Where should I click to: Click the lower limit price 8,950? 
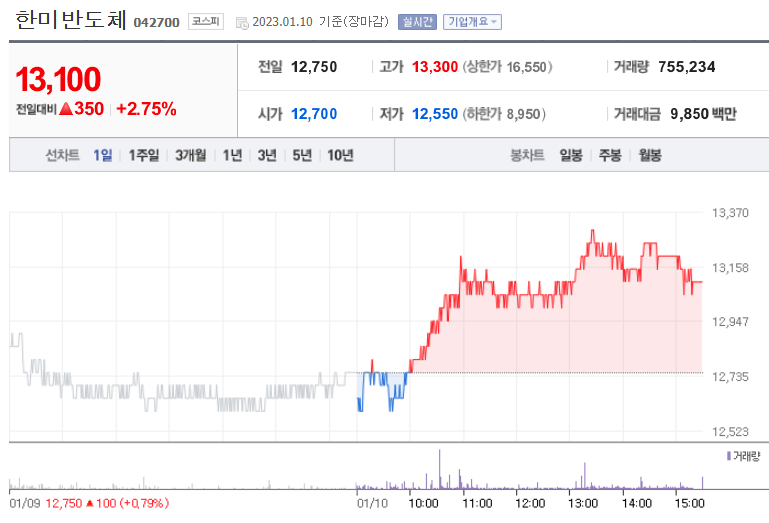pyautogui.click(x=523, y=114)
